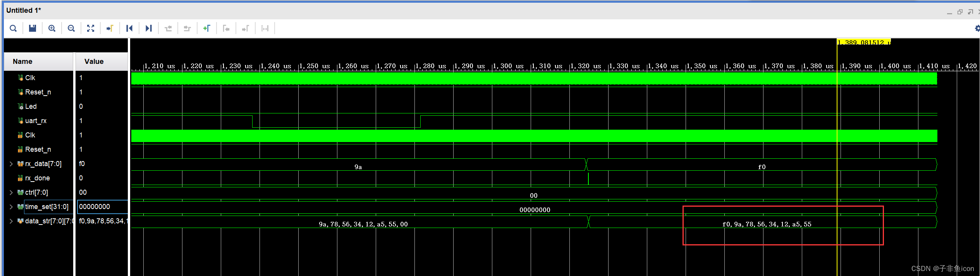The image size is (980, 276).
Task: Expand rx_data[7:0] bus signal
Action: point(11,164)
